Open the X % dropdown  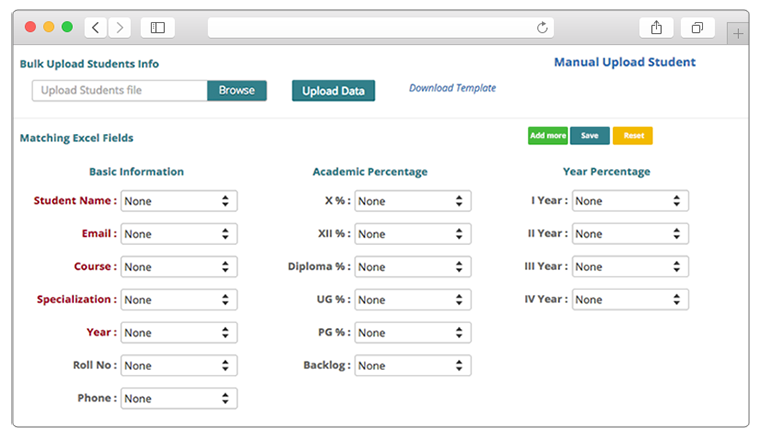tap(412, 201)
